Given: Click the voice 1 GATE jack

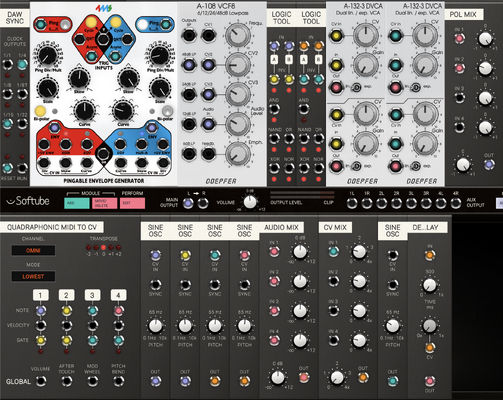Looking at the screenshot, I should pos(41,340).
